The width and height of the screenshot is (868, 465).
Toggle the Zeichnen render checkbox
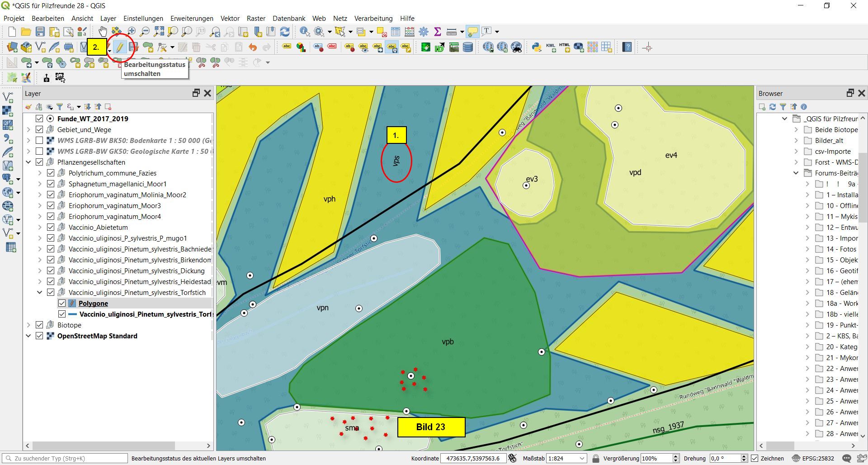(755, 458)
